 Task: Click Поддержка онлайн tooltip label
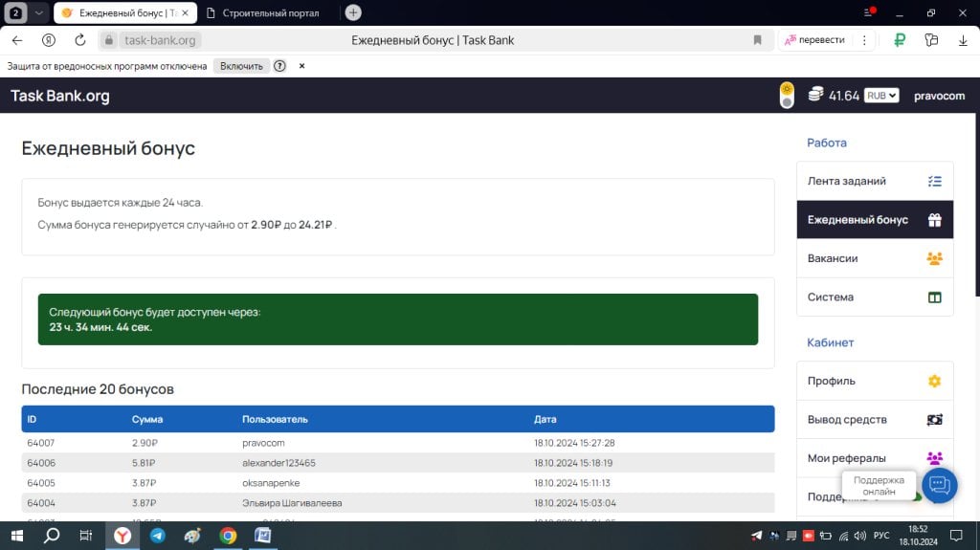pos(879,486)
